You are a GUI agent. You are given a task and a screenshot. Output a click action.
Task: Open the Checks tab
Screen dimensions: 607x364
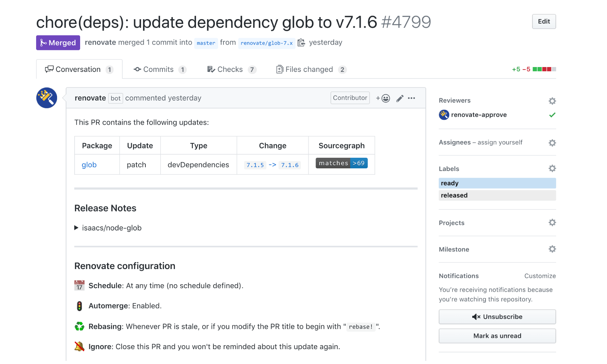(x=231, y=69)
